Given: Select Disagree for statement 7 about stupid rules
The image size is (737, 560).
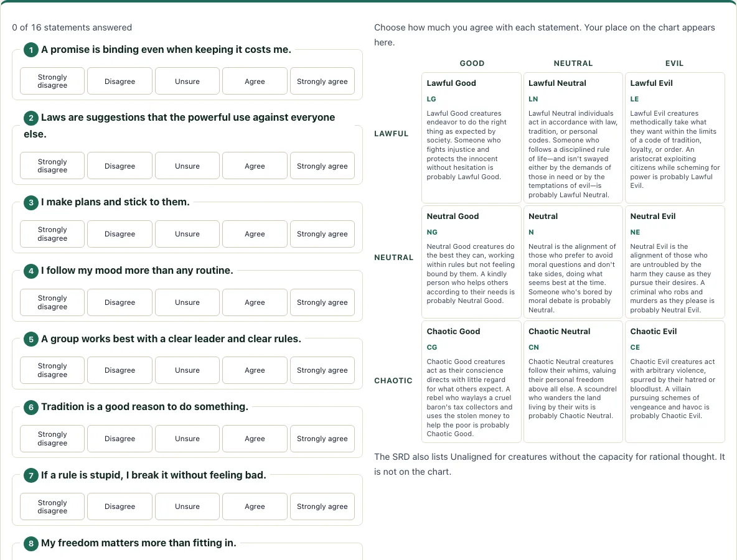Looking at the screenshot, I should coord(120,506).
